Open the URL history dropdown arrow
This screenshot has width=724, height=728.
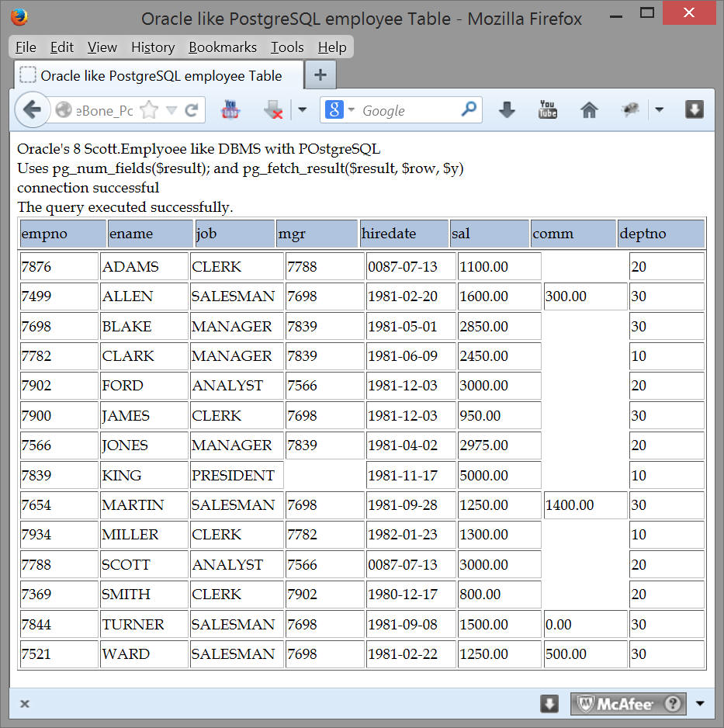171,110
